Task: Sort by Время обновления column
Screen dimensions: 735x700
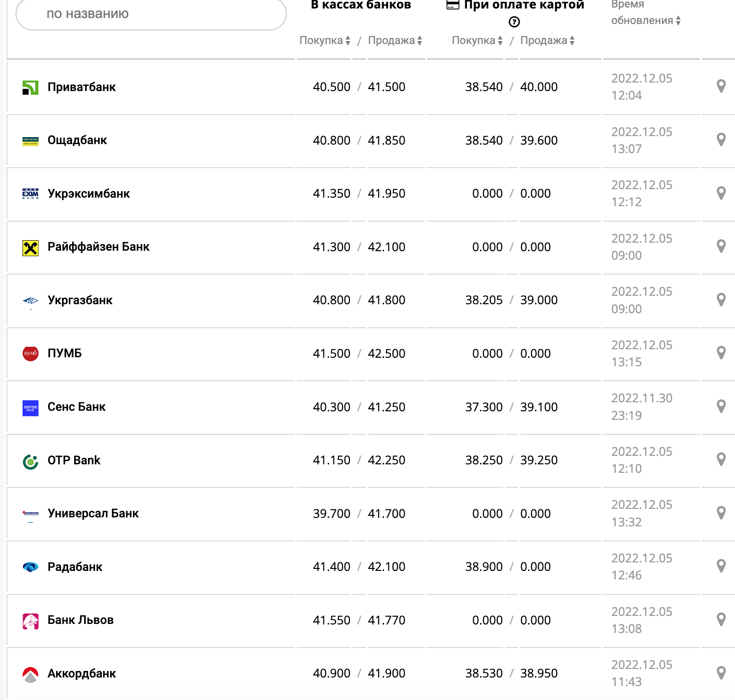Action: [646, 21]
